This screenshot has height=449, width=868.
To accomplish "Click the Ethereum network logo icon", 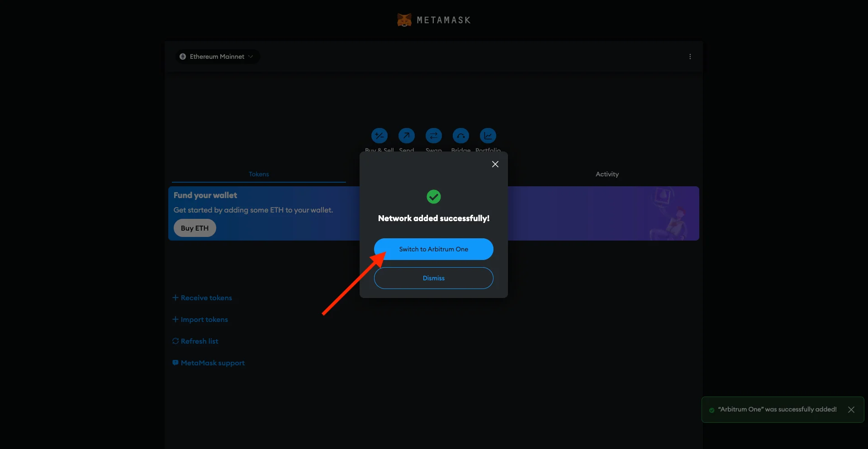I will [183, 57].
